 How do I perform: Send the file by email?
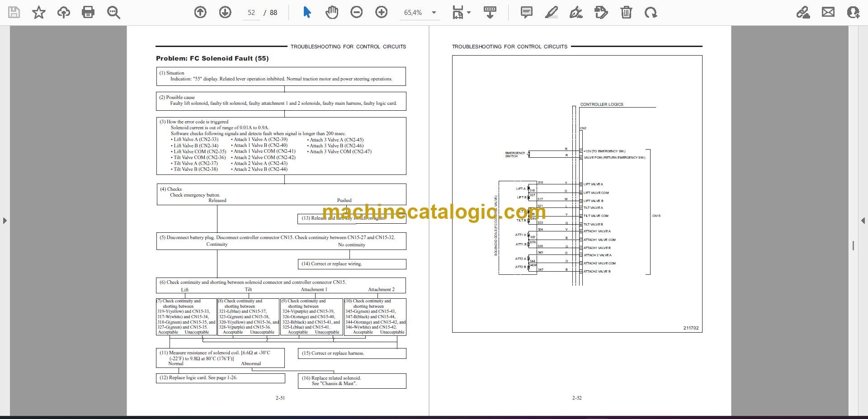pos(828,12)
